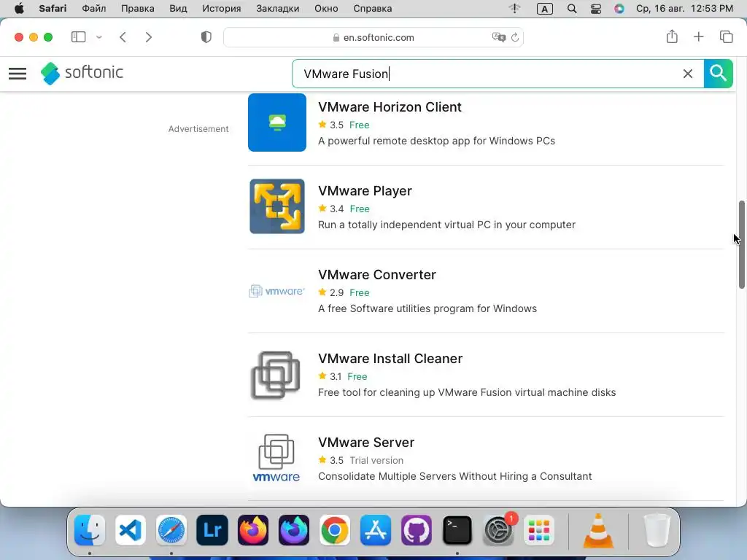Open the Apple menu
This screenshot has height=560, width=747.
coord(19,9)
